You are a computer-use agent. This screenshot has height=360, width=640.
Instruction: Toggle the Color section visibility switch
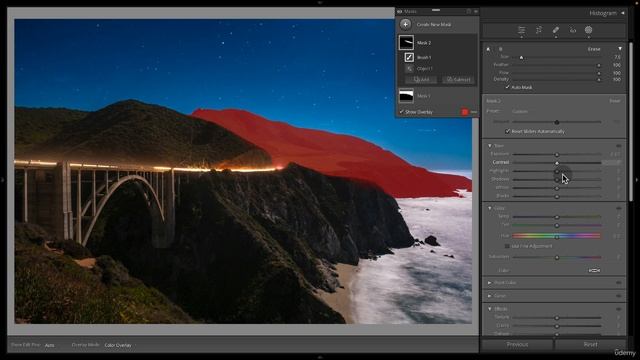pyautogui.click(x=619, y=208)
